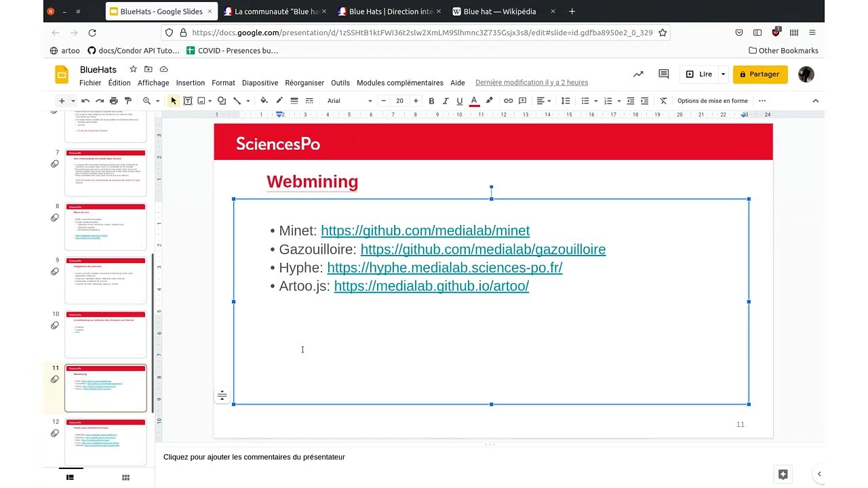This screenshot has width=868, height=488.
Task: Click the Partager share button
Action: 760,75
